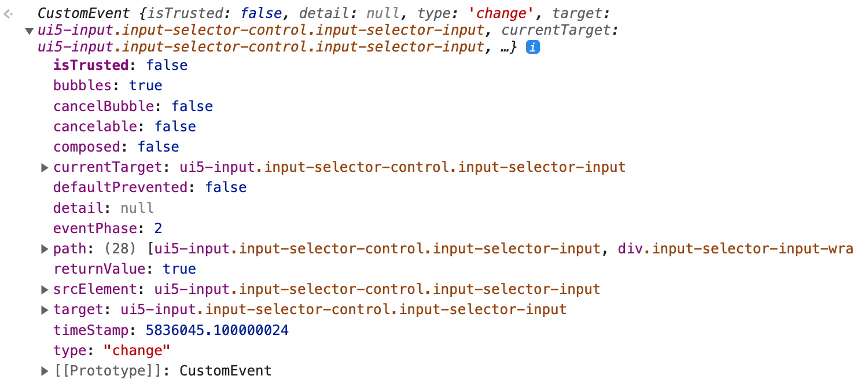
Task: Expand the path (28) array
Action: click(x=45, y=248)
